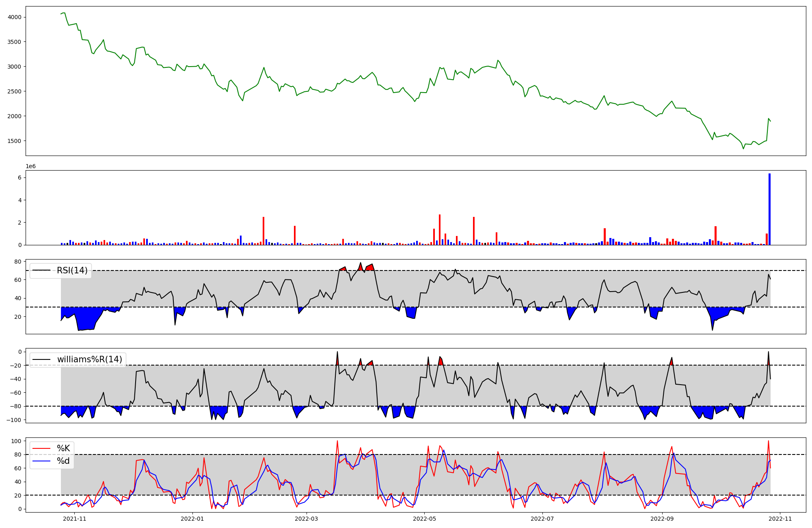
Task: Click the black line swatch beside williams%R(14)
Action: pos(41,359)
